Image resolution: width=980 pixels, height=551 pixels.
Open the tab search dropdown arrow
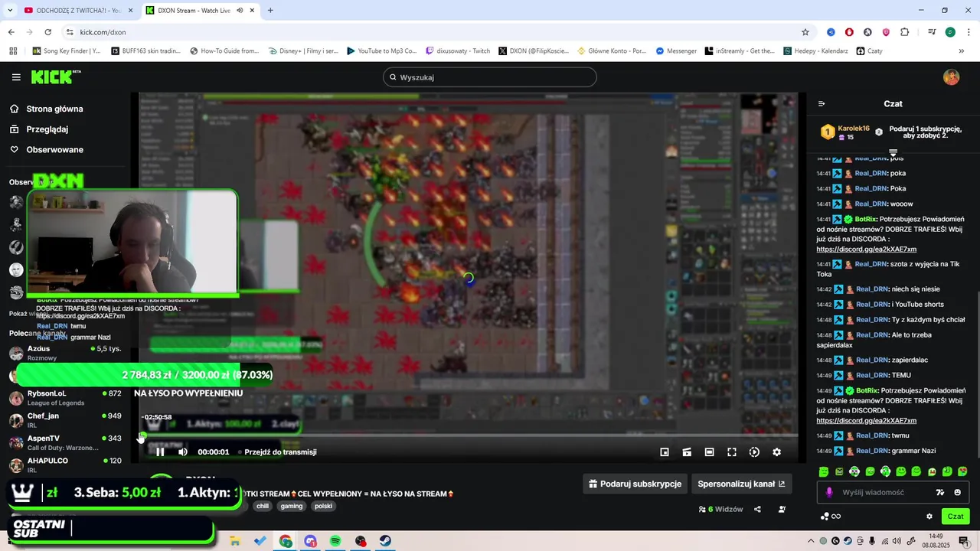point(10,10)
